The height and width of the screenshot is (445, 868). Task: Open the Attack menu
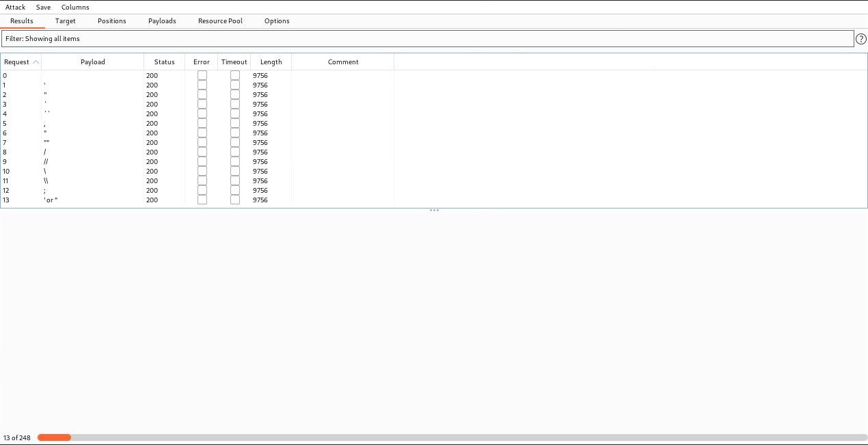(x=15, y=7)
